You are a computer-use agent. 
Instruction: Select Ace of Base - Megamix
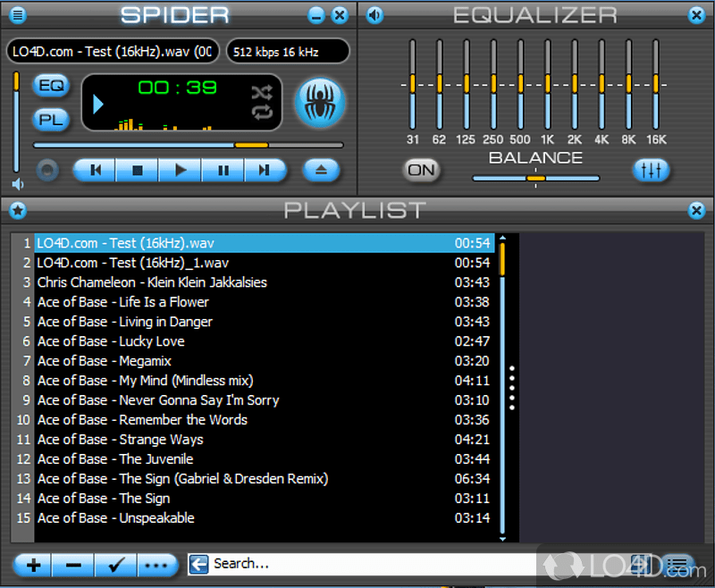[265, 361]
